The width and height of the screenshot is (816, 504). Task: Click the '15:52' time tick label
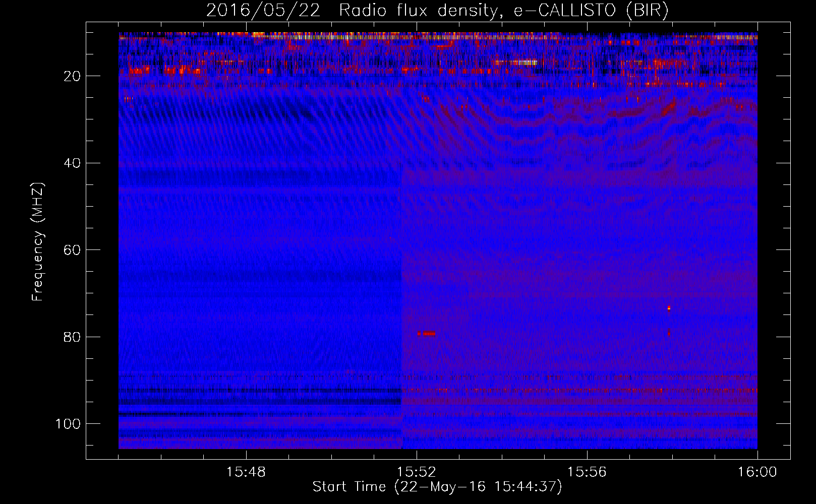click(417, 472)
